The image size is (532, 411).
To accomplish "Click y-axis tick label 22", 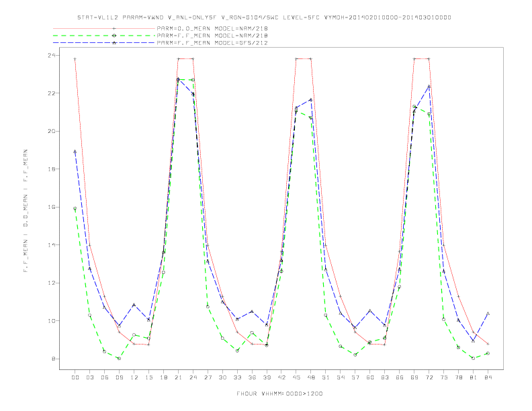I will point(52,93).
